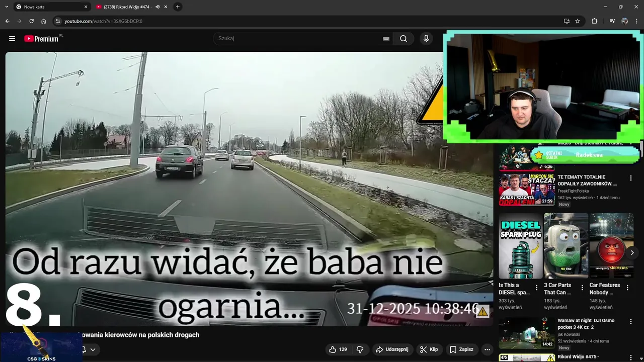This screenshot has width=644, height=362.
Task: Click the 6:26 video thumbnail under webcam
Action: click(x=527, y=158)
